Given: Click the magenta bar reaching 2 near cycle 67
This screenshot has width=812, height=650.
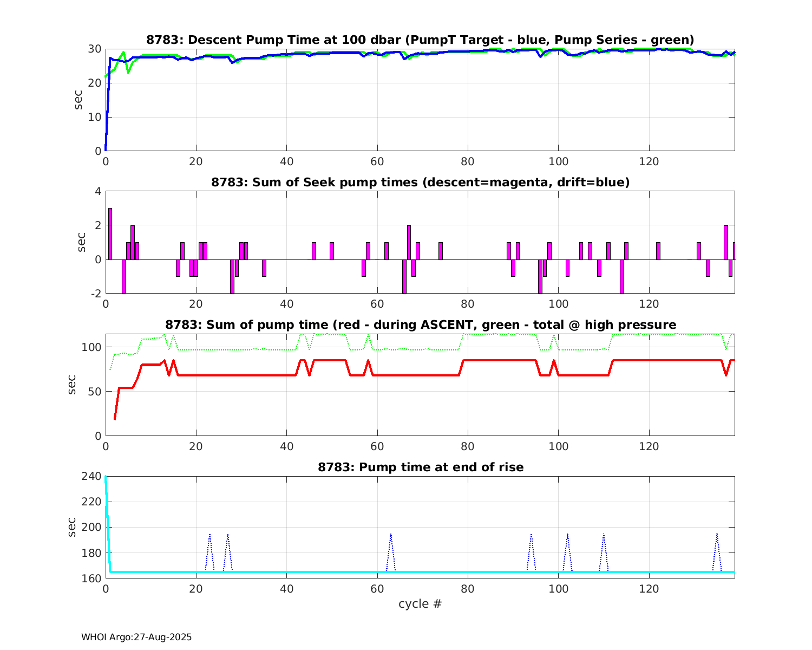Looking at the screenshot, I should tap(409, 242).
